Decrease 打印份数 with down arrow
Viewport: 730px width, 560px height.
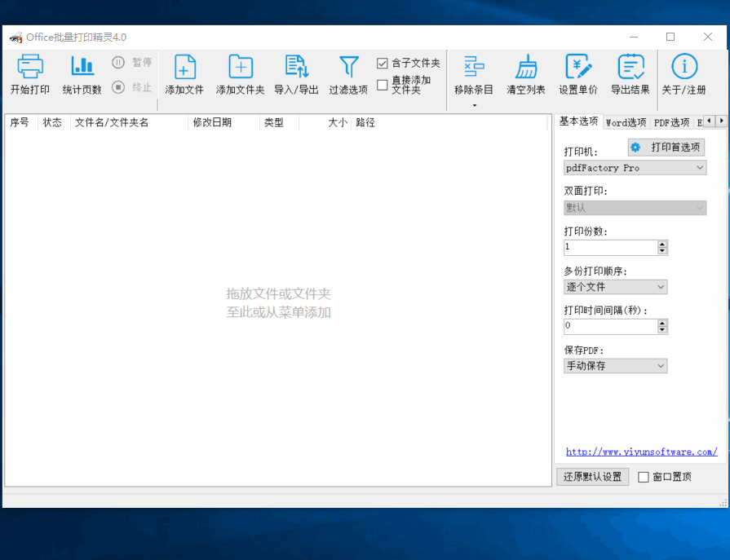(x=662, y=251)
